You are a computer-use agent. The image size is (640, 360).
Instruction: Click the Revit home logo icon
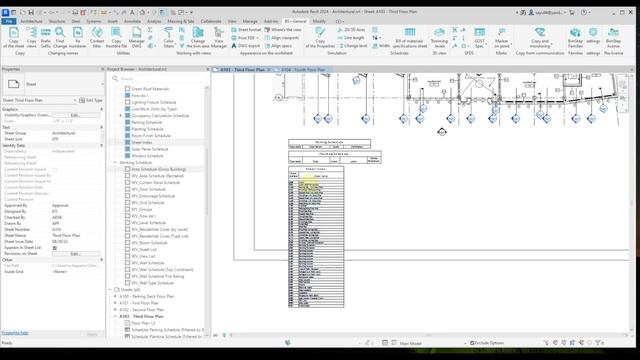click(x=5, y=12)
